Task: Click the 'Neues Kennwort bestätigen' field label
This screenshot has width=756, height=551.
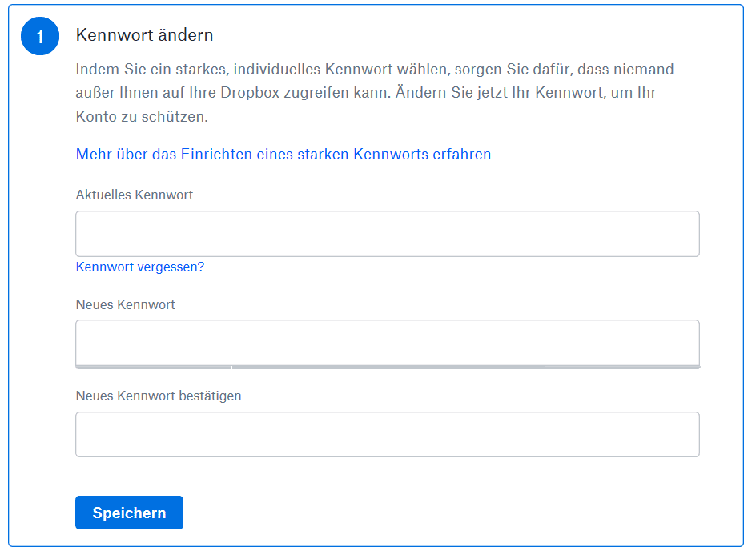Action: pos(159,396)
